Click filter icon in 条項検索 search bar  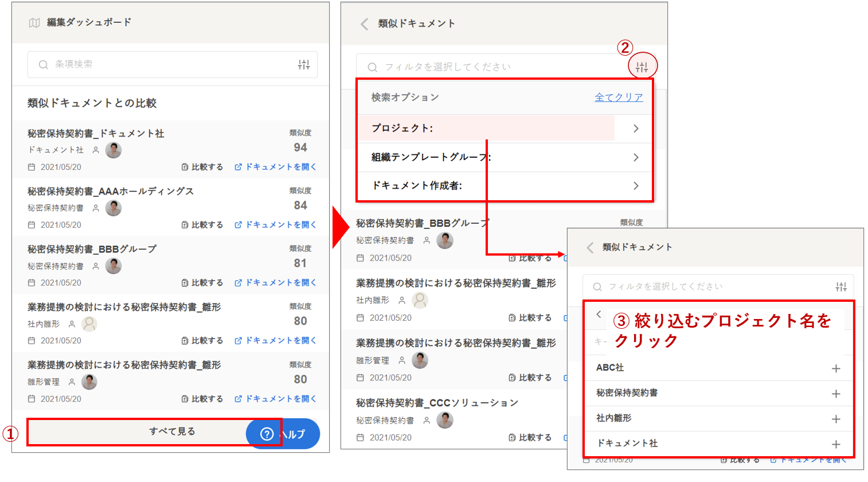click(304, 65)
